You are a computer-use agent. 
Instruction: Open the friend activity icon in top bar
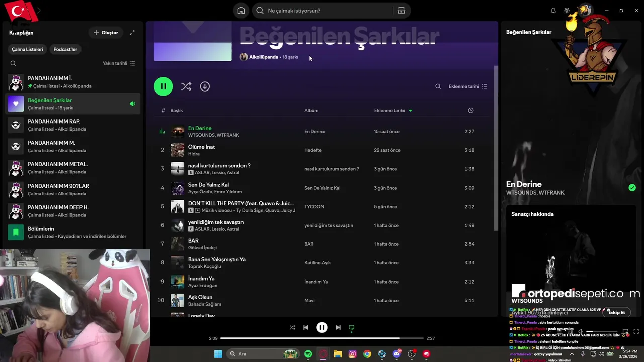567,11
